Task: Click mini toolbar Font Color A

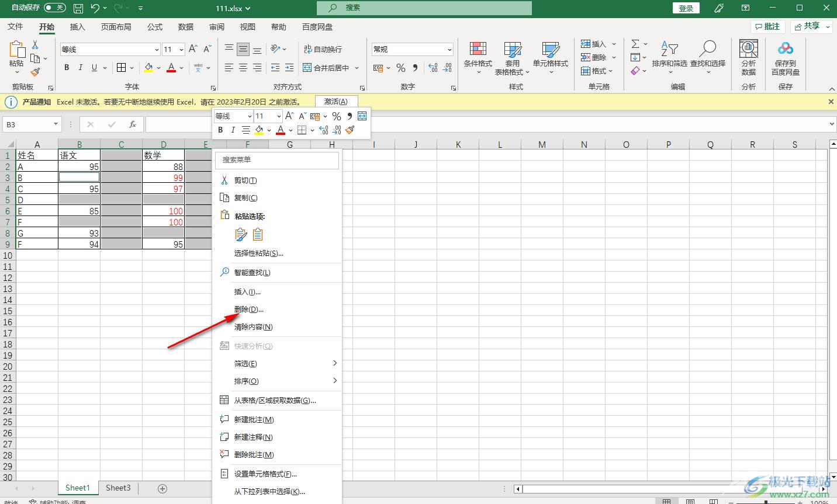Action: click(x=281, y=130)
